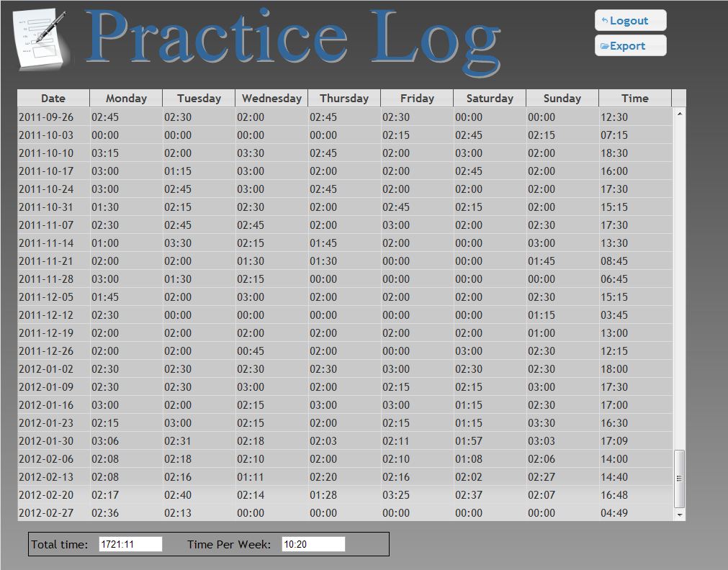Select the 2012-02-13 date cell
This screenshot has width=728, height=570.
pyautogui.click(x=53, y=477)
